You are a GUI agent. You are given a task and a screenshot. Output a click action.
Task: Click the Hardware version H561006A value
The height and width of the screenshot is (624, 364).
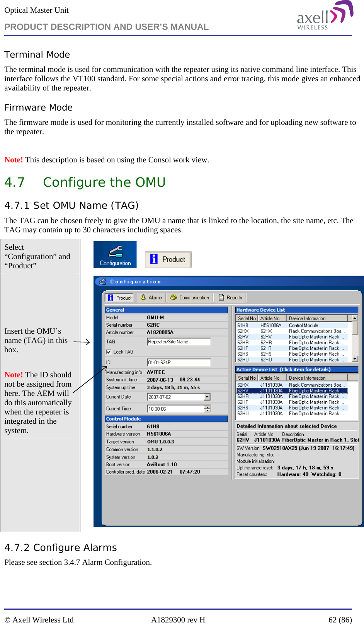pyautogui.click(x=159, y=434)
